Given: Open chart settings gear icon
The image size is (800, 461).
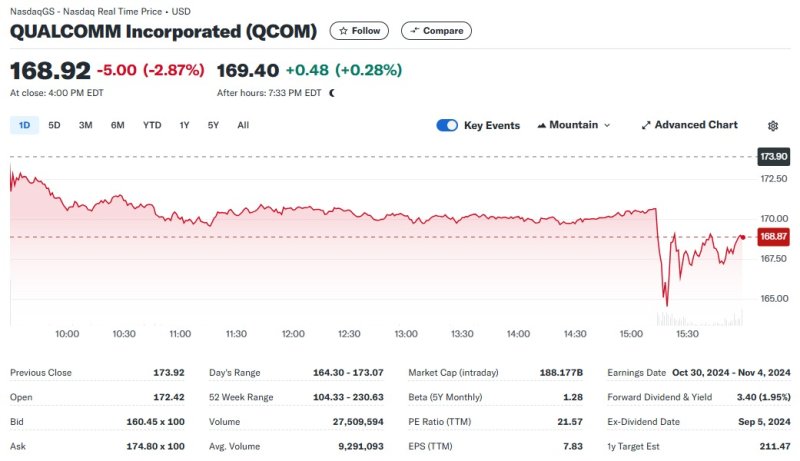Looking at the screenshot, I should point(773,126).
